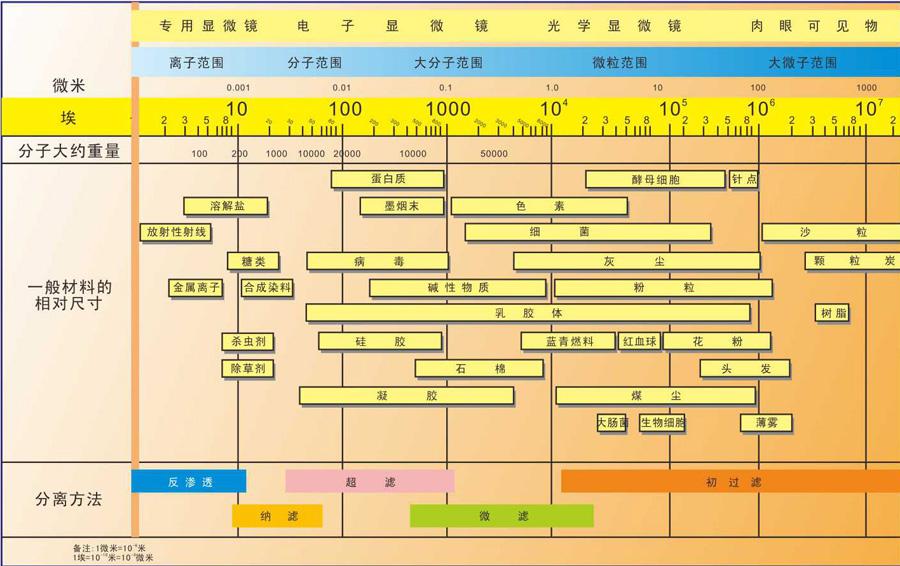This screenshot has width=900, height=566.
Task: Click the 头发 box
Action: [x=758, y=368]
